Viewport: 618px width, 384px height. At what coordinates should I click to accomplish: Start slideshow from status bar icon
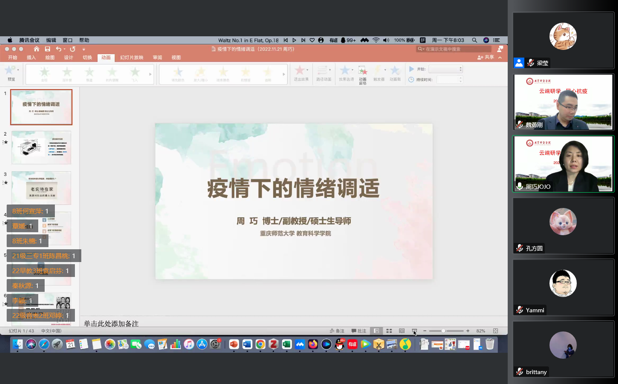point(414,331)
